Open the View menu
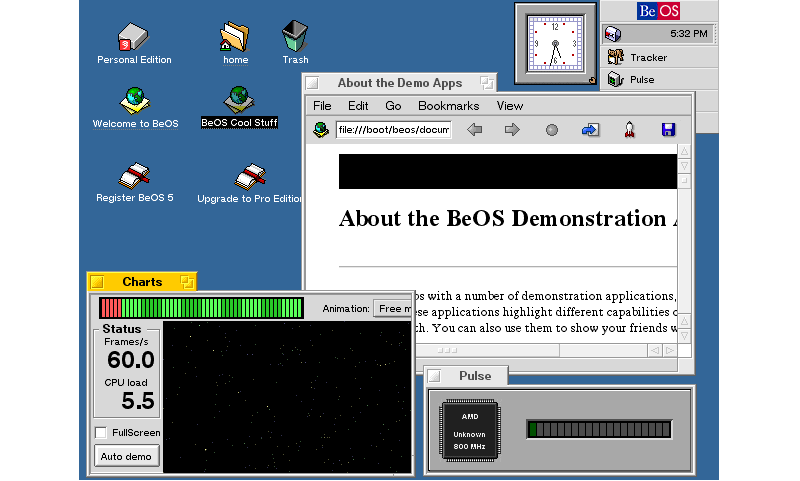 coord(510,106)
